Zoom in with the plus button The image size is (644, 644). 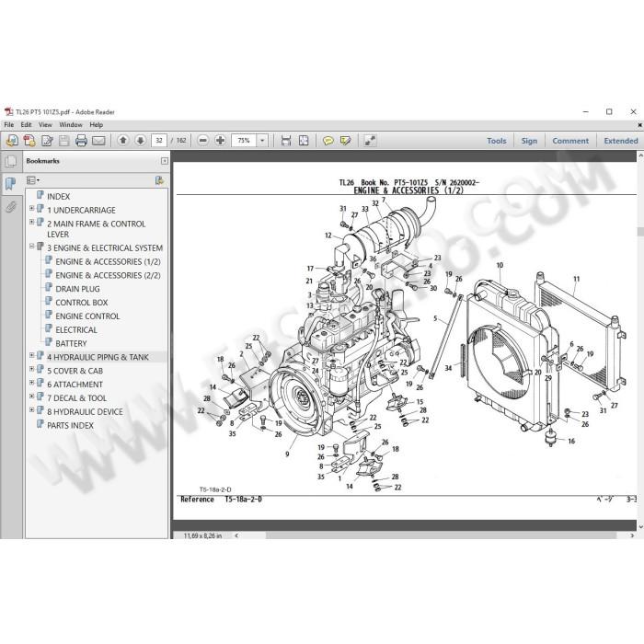pos(220,141)
